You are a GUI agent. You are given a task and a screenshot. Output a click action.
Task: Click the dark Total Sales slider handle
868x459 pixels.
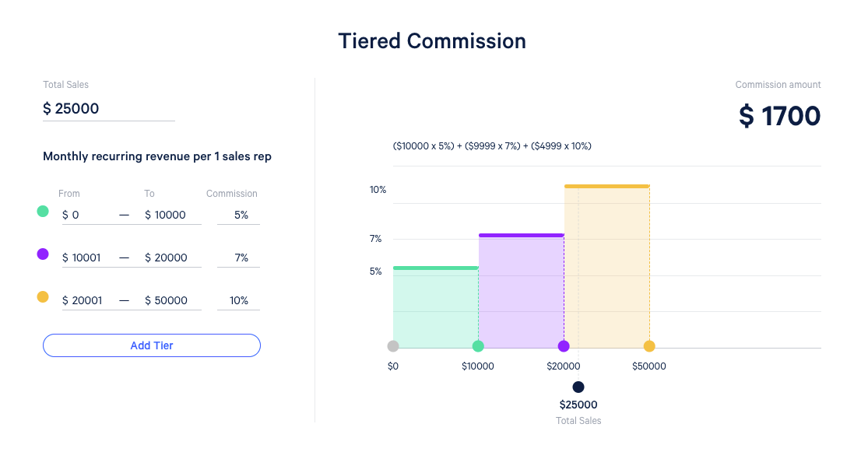[578, 387]
